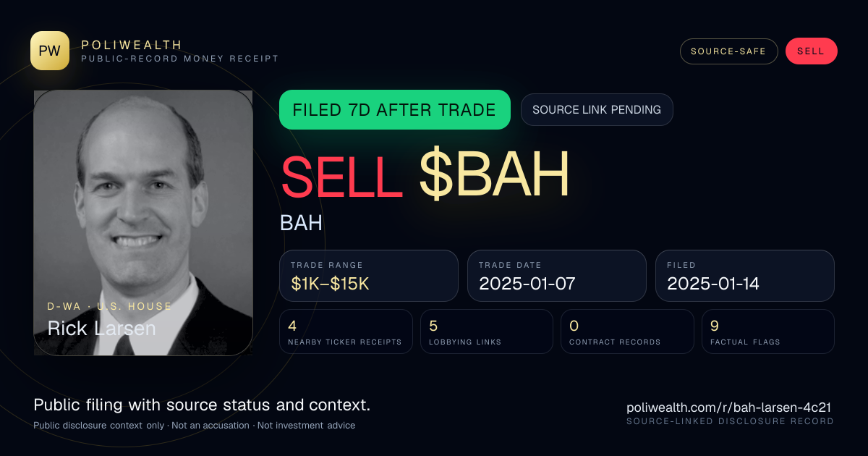Click the PW gold logo icon
Image resolution: width=868 pixels, height=456 pixels.
coord(50,51)
